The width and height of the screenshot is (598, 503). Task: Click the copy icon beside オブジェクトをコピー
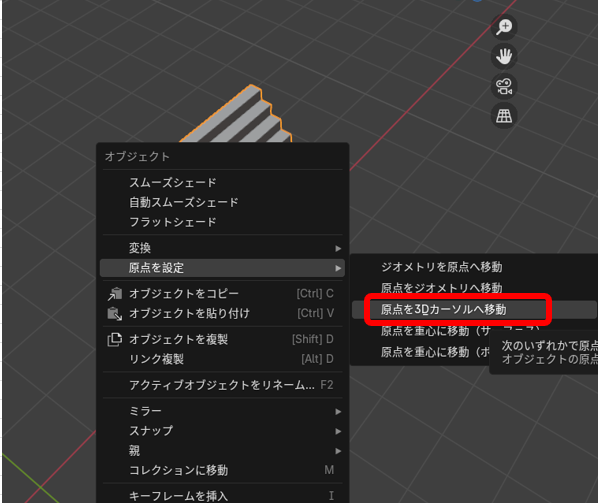[x=115, y=294]
